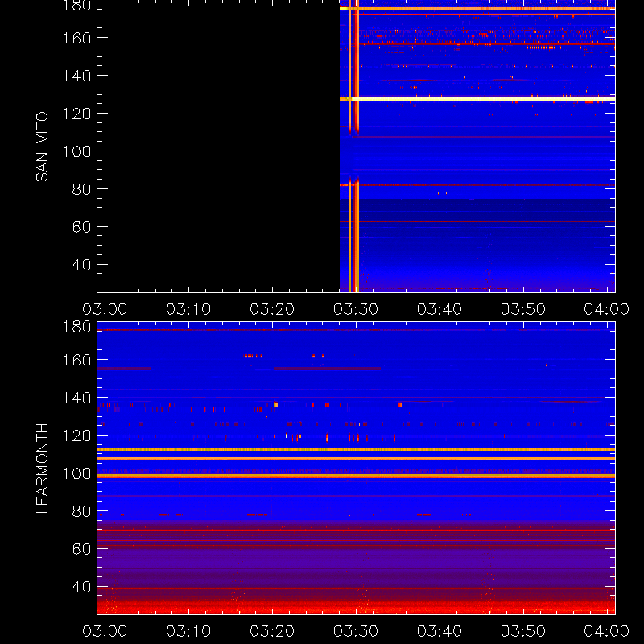The height and width of the screenshot is (644, 644).
Task: Select the 120 tick label on SAN VITO plot
Action: click(x=76, y=114)
